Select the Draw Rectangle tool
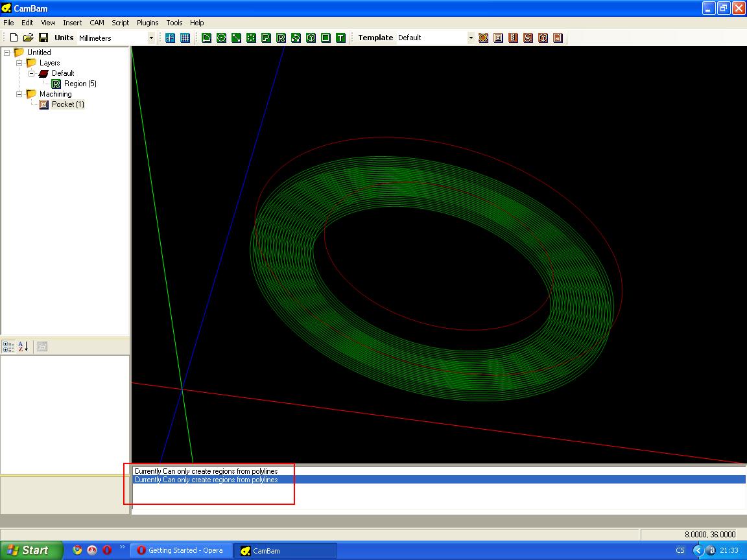747x560 pixels. tap(326, 38)
